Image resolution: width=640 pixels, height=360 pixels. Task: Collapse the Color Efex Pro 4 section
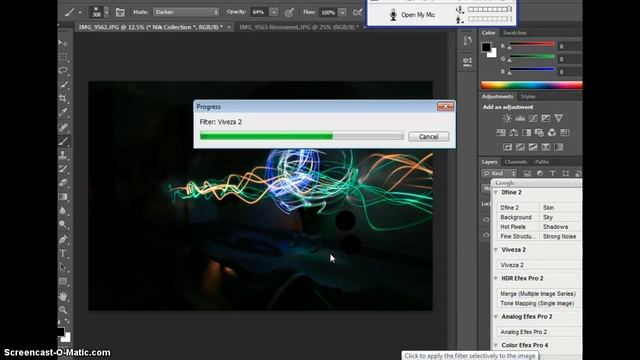pyautogui.click(x=496, y=345)
